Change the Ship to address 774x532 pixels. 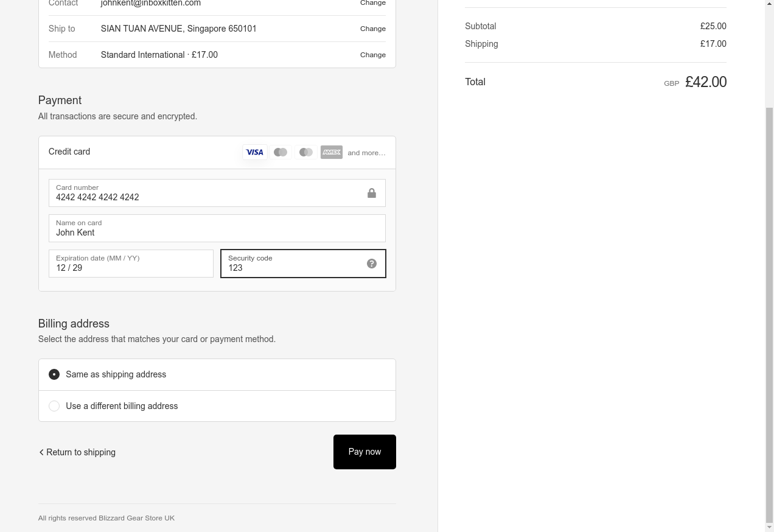373,29
